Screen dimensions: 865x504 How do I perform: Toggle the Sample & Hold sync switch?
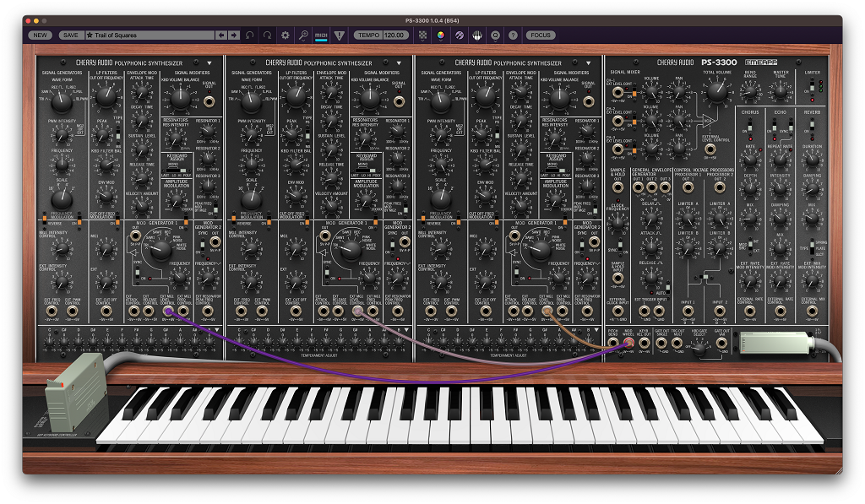620,246
